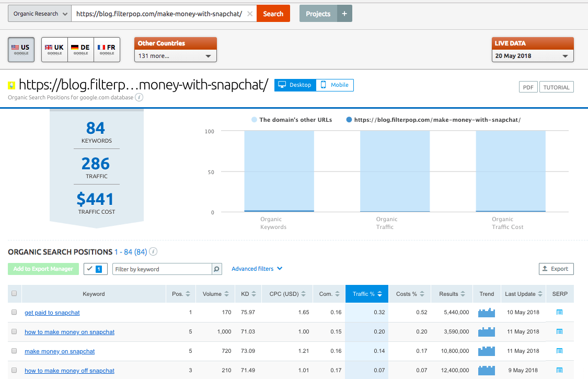Click the plus icon next to Projects

click(x=344, y=14)
